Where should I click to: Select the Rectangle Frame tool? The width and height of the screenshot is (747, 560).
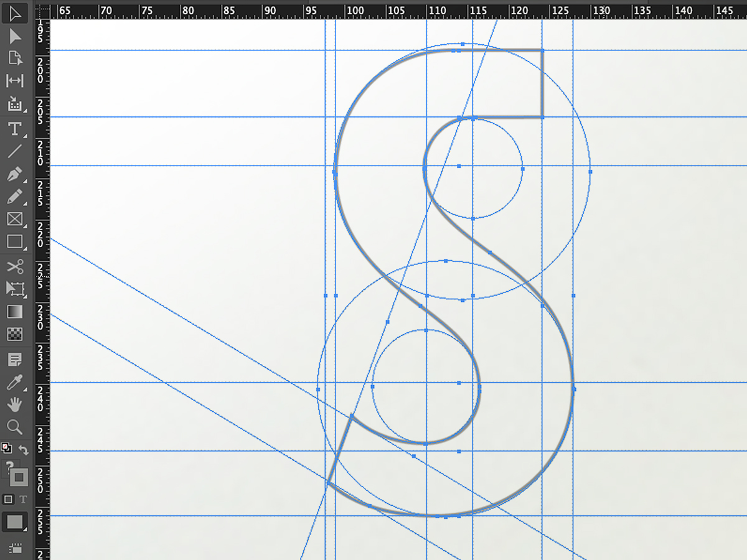(15, 219)
